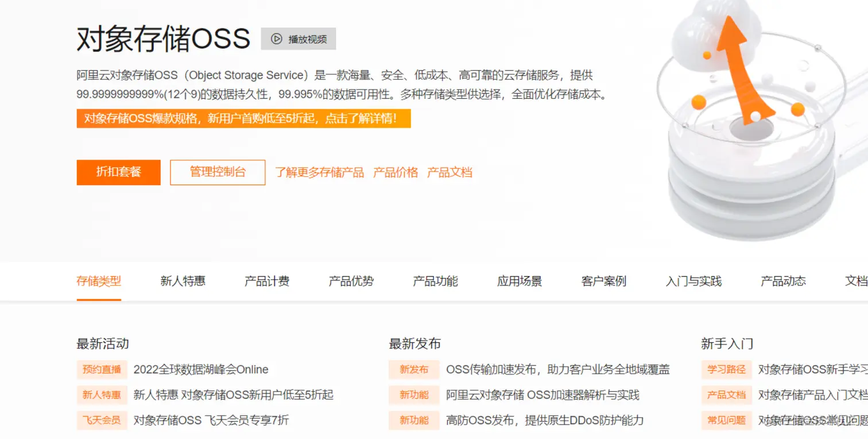The width and height of the screenshot is (868, 439).
Task: Click the 学习路径 tag
Action: (x=726, y=369)
